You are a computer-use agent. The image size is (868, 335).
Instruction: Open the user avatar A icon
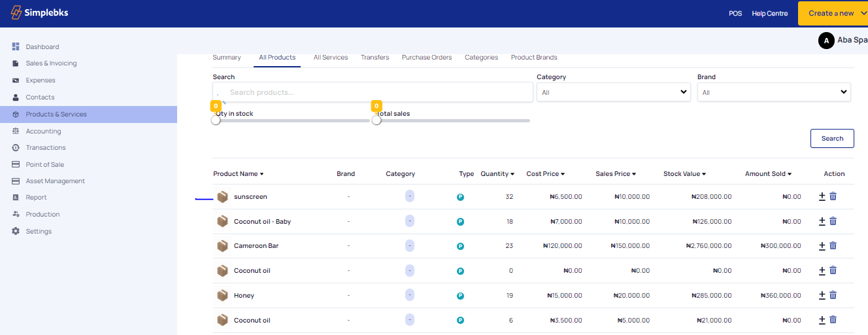pos(826,41)
